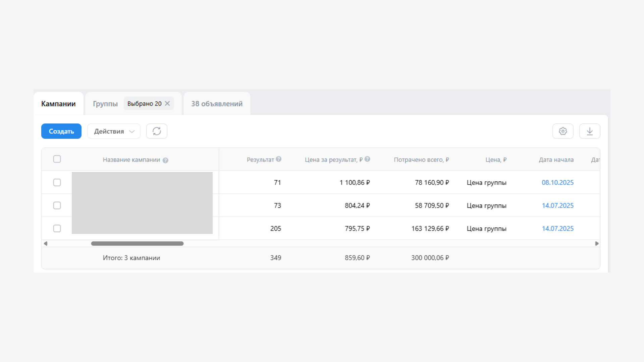644x362 pixels.
Task: Click the refresh table icon button
Action: (x=157, y=131)
